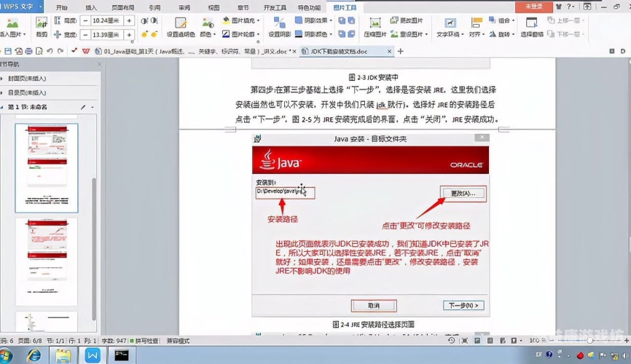Click the increase contrast icon

tap(144, 20)
